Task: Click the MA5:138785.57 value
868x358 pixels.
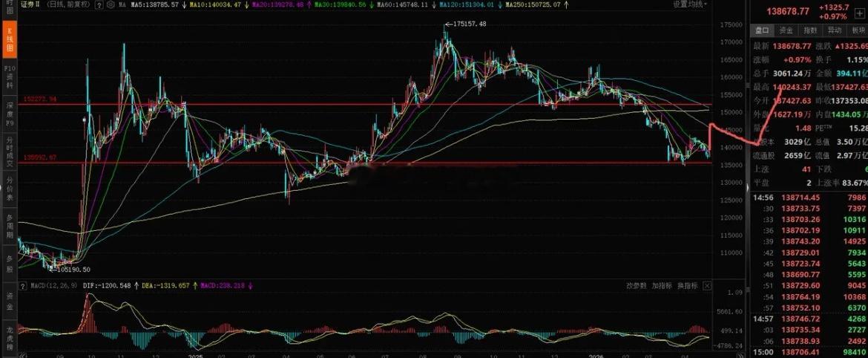Action: (x=154, y=5)
